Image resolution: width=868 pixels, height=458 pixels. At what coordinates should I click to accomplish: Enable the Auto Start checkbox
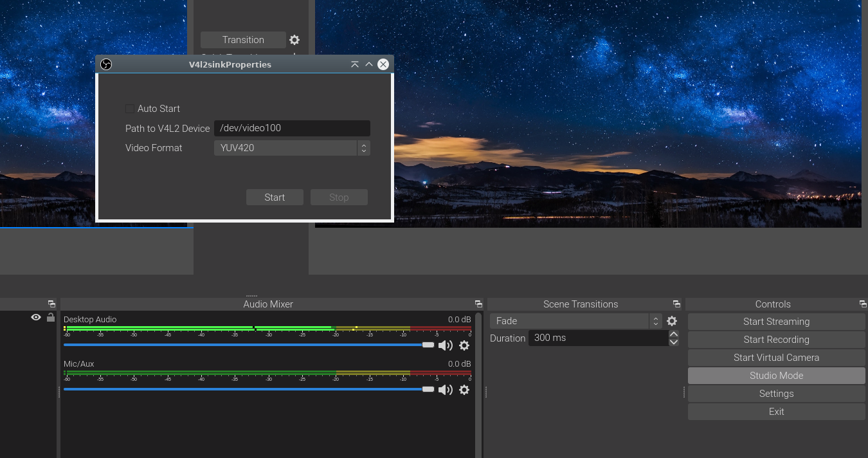[130, 109]
